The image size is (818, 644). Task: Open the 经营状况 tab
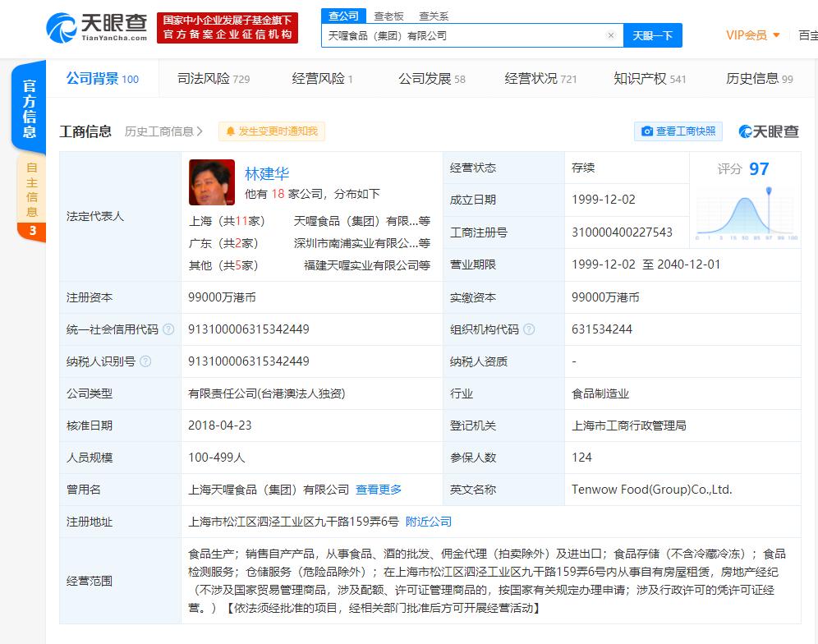pyautogui.click(x=540, y=79)
